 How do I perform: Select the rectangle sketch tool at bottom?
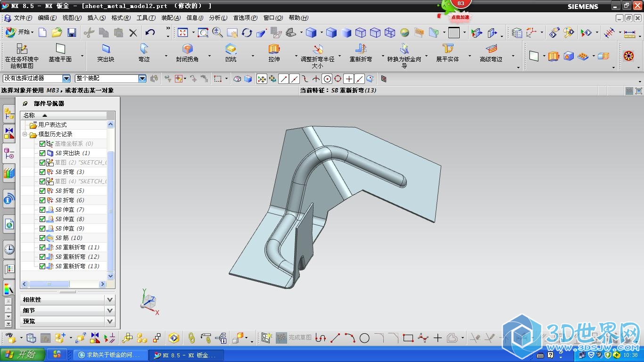tap(408, 338)
